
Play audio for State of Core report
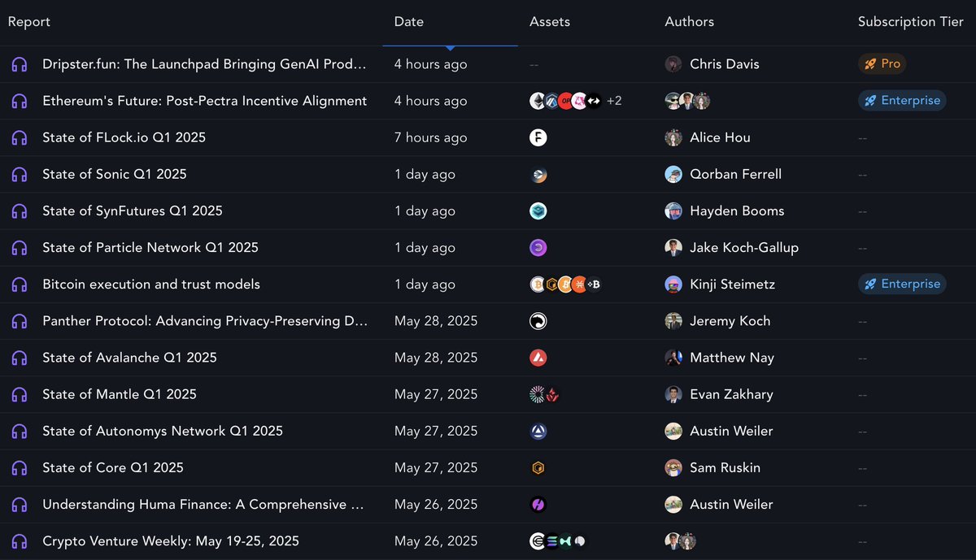tap(20, 467)
